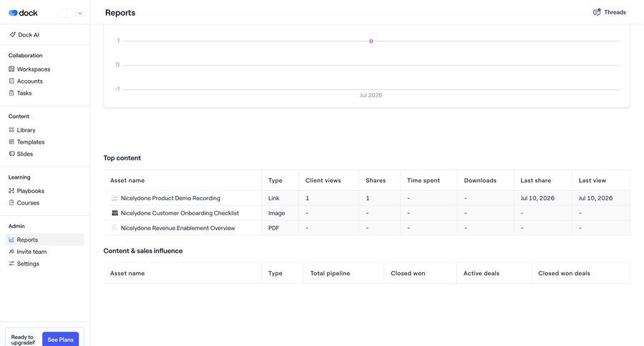Click the link icon beside Product Demo Recording
This screenshot has width=644, height=346.
click(x=114, y=198)
